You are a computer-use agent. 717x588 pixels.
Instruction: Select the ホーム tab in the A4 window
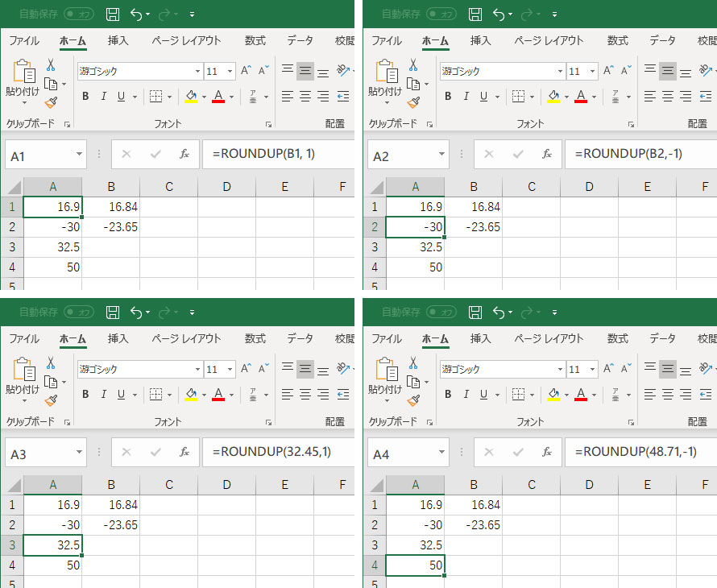coord(435,339)
